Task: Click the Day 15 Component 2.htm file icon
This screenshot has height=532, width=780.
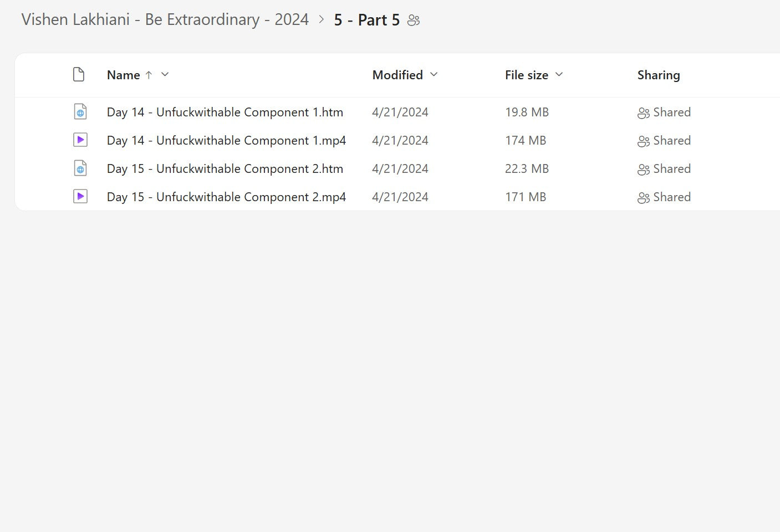Action: tap(80, 168)
